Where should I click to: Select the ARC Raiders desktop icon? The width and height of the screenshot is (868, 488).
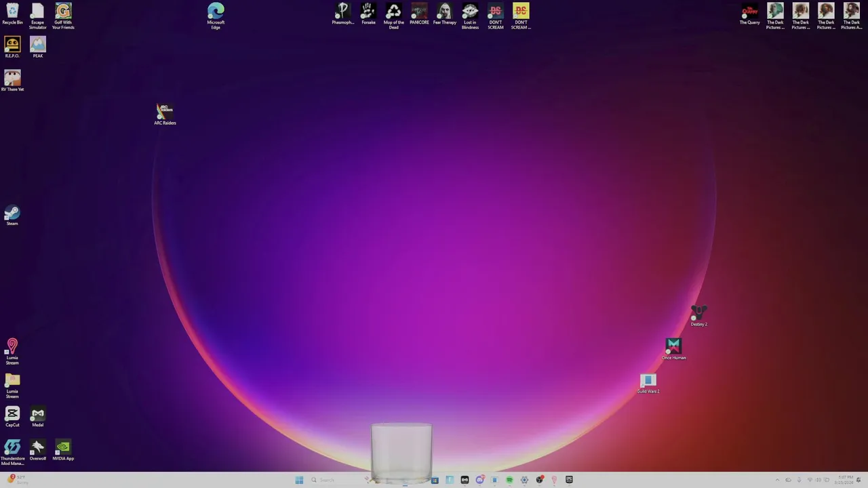tap(165, 114)
